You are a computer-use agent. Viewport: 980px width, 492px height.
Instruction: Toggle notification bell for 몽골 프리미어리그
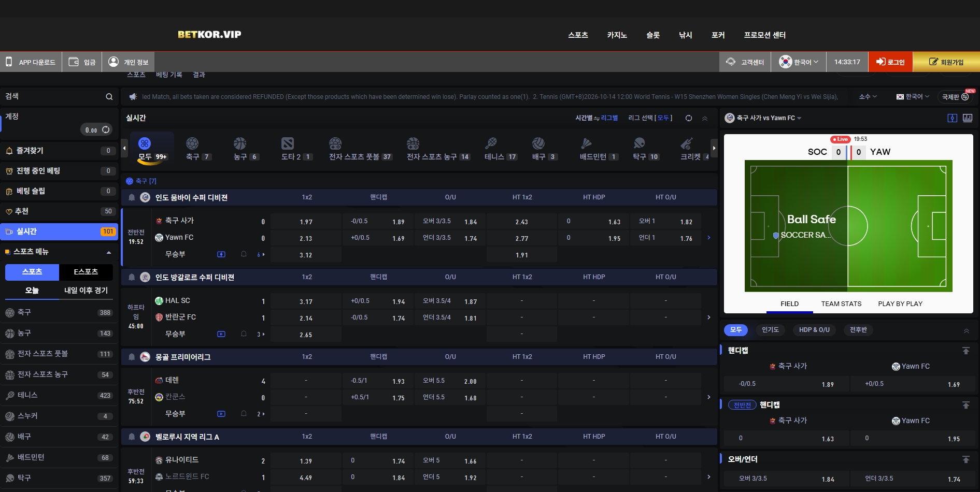tap(132, 357)
